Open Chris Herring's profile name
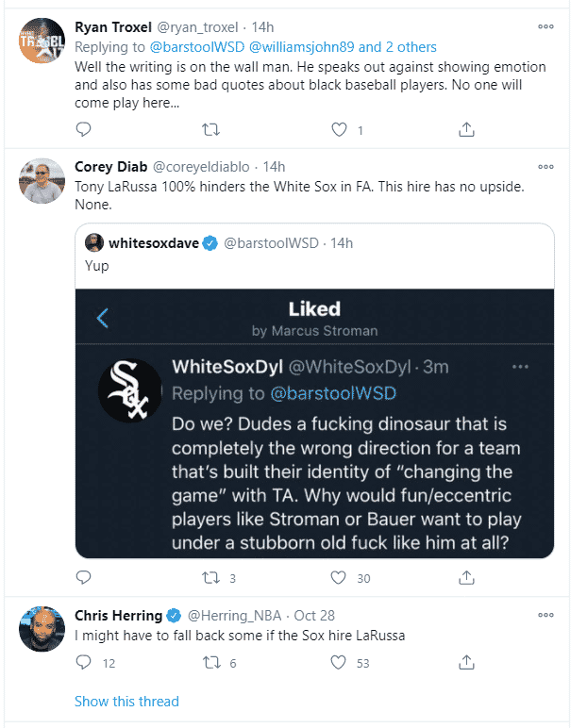This screenshot has height=728, width=587. [118, 616]
